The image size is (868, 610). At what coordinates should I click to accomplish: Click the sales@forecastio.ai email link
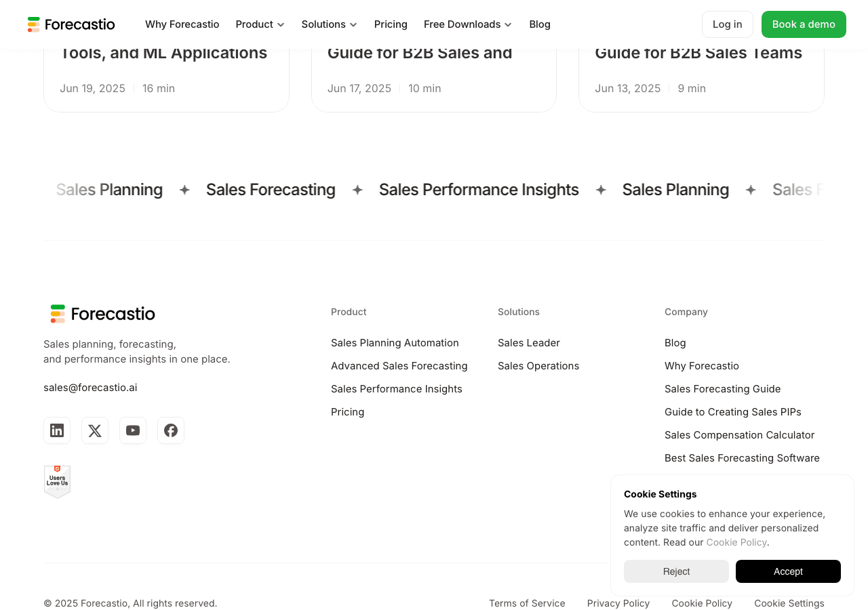(x=90, y=388)
